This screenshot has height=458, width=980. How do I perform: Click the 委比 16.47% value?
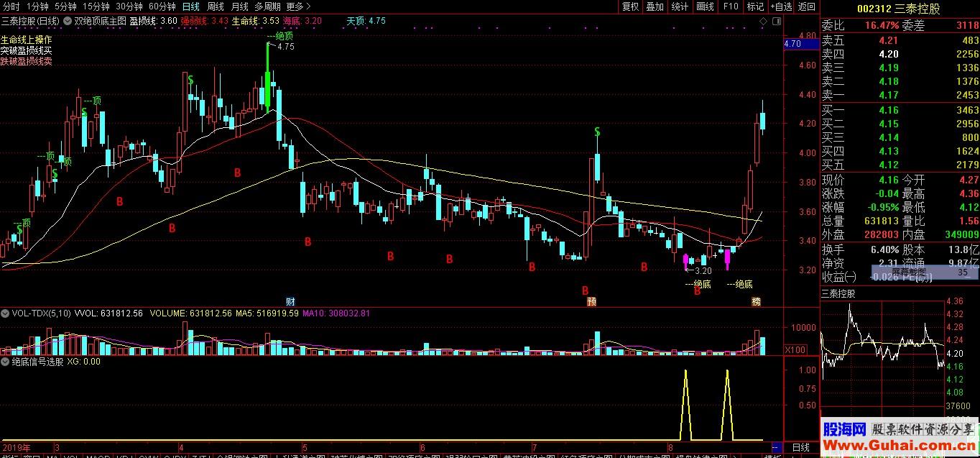(882, 25)
